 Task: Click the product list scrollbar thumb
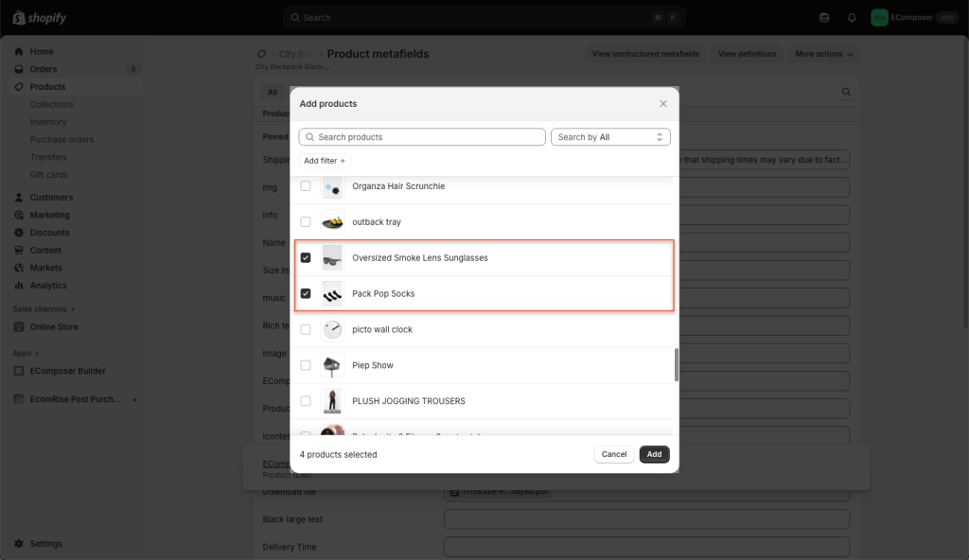pos(676,364)
